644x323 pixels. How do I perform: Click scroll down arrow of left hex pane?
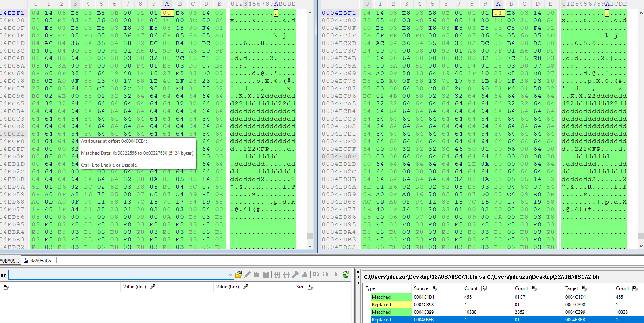[310, 246]
